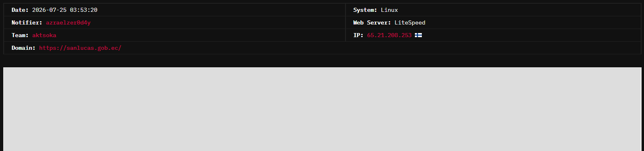The width and height of the screenshot is (644, 151).
Task: Click the Finland flag icon beside the IP
Action: tap(418, 36)
